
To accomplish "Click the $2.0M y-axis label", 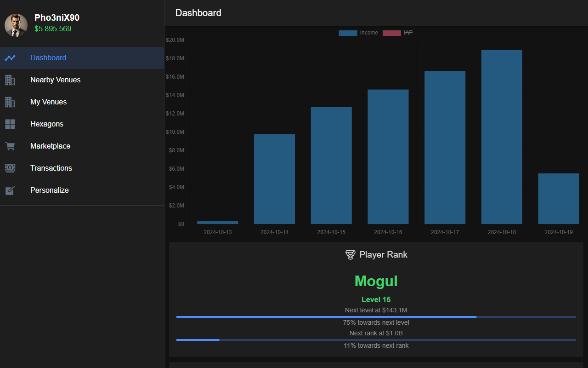I will point(176,206).
